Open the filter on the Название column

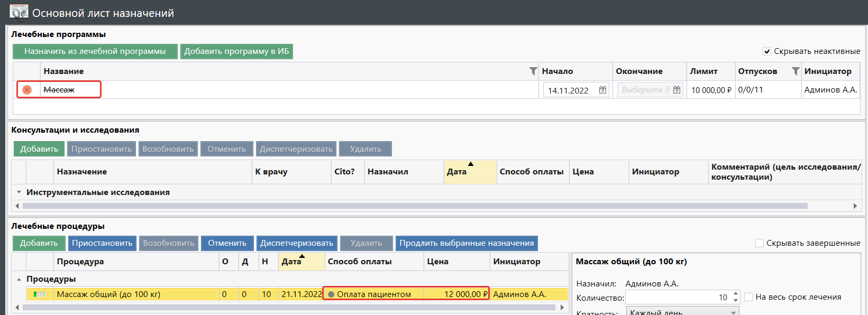533,71
